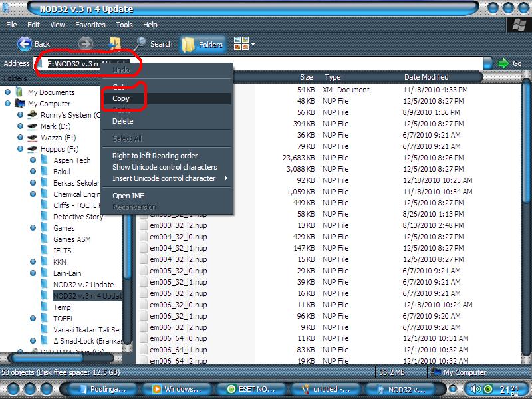Viewport: 532px width, 399px height.
Task: Click the address path field
Action: pyautogui.click(x=258, y=63)
